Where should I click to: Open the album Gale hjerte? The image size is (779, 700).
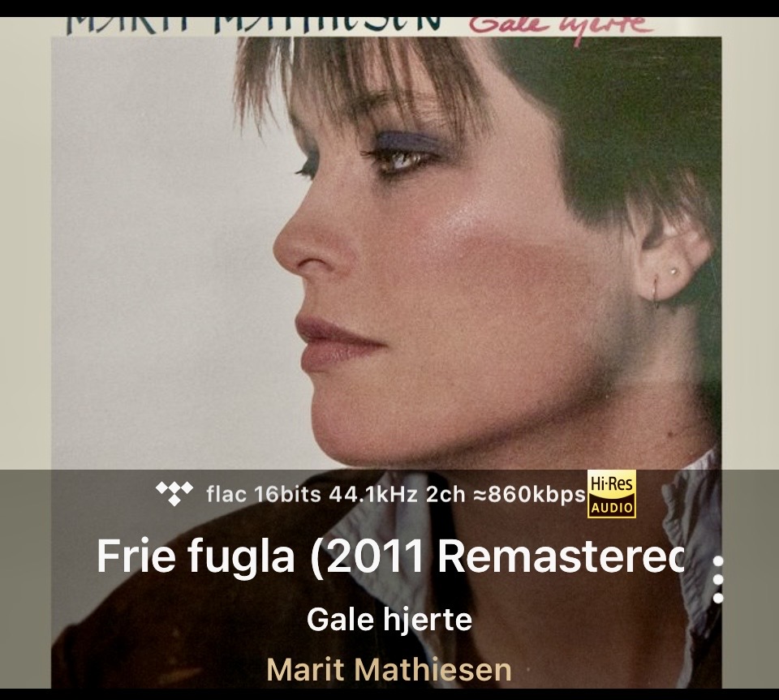click(389, 619)
